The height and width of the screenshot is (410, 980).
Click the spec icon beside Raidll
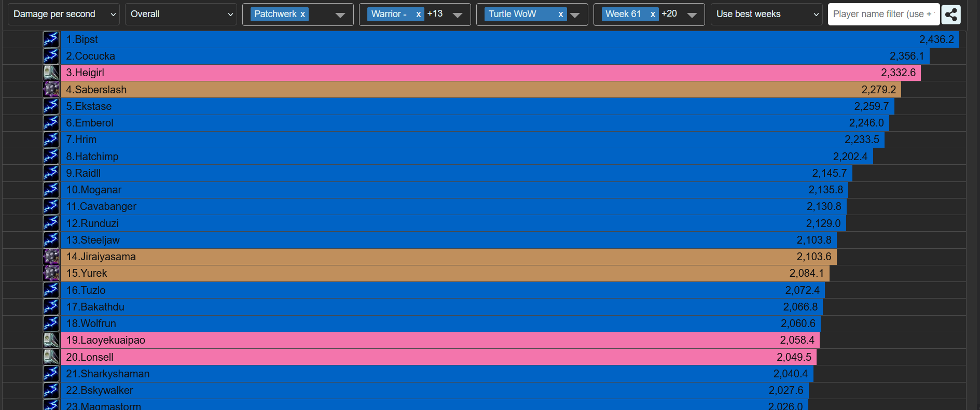click(x=51, y=173)
